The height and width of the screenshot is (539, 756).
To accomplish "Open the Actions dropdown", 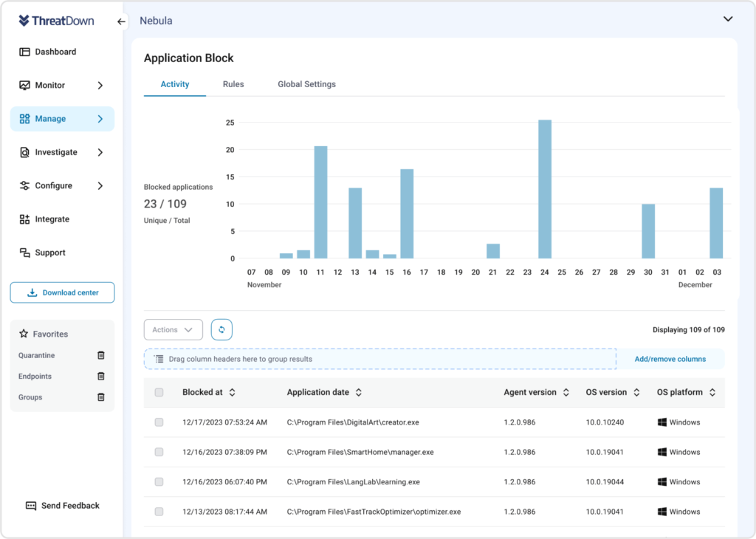I will [173, 330].
